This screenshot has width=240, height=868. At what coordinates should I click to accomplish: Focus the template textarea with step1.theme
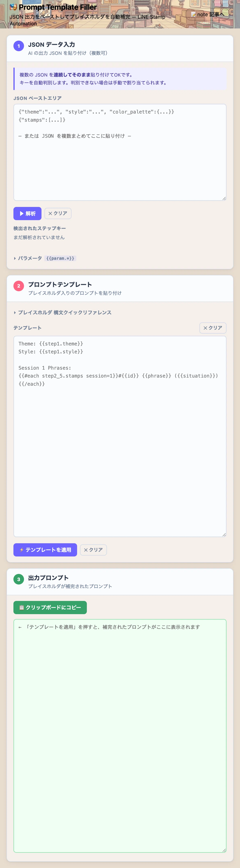click(x=120, y=436)
